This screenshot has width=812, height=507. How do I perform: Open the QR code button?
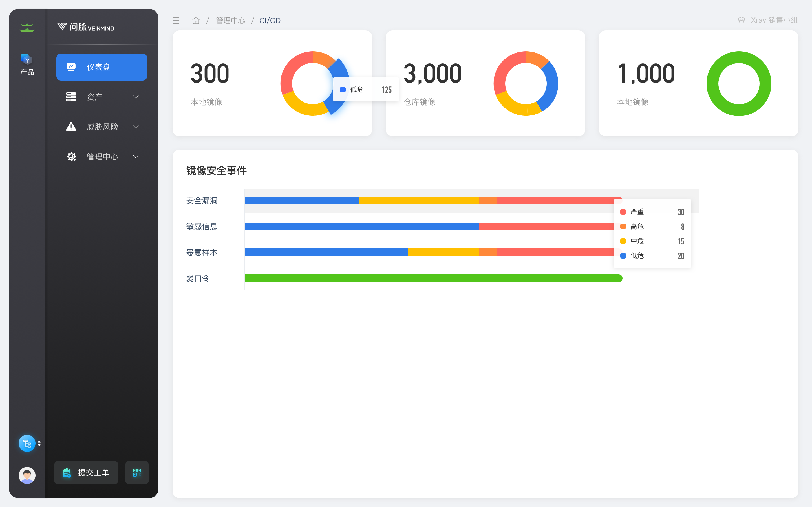137,472
